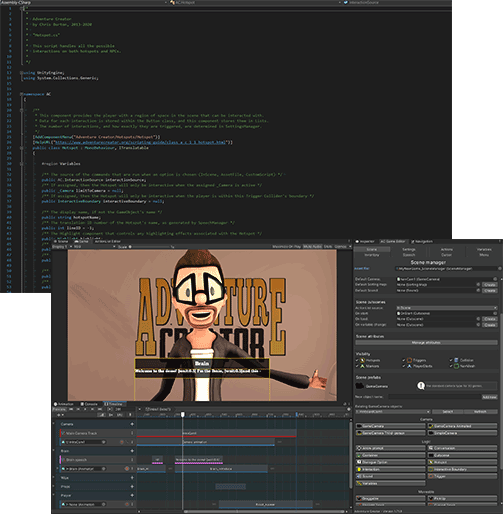Image resolution: width=503 pixels, height=518 pixels.
Task: Add a GameCamera Third-person prefab
Action: pyautogui.click(x=390, y=433)
